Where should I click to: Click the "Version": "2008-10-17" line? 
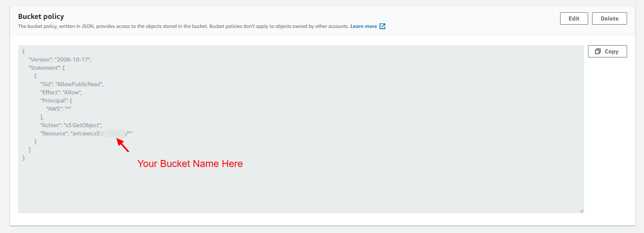60,59
